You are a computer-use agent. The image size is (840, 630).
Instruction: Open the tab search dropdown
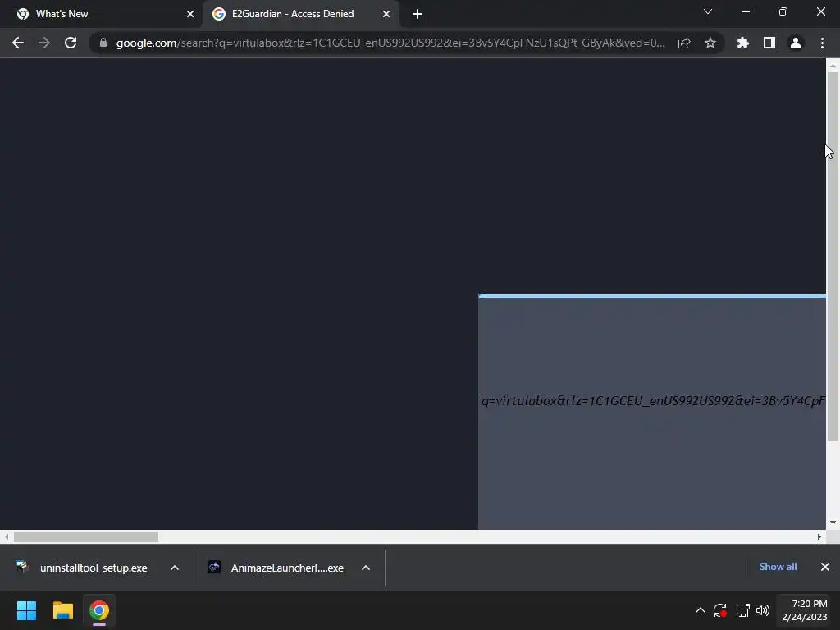(x=708, y=11)
